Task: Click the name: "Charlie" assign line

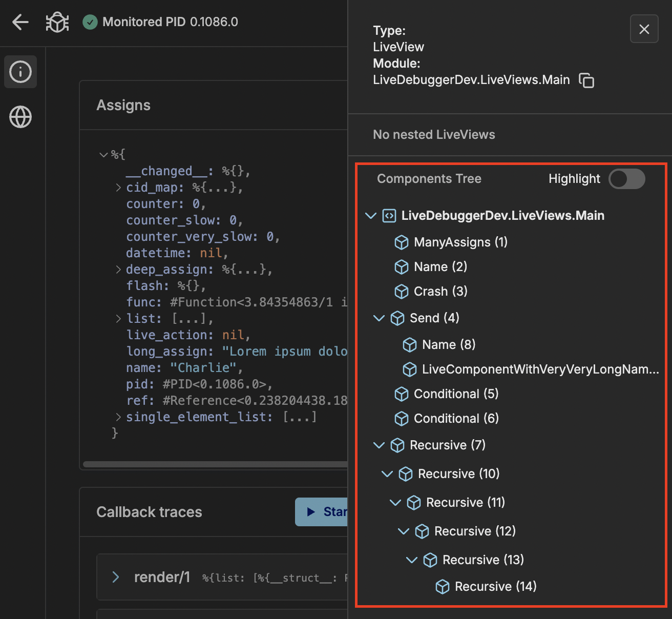Action: click(x=184, y=368)
